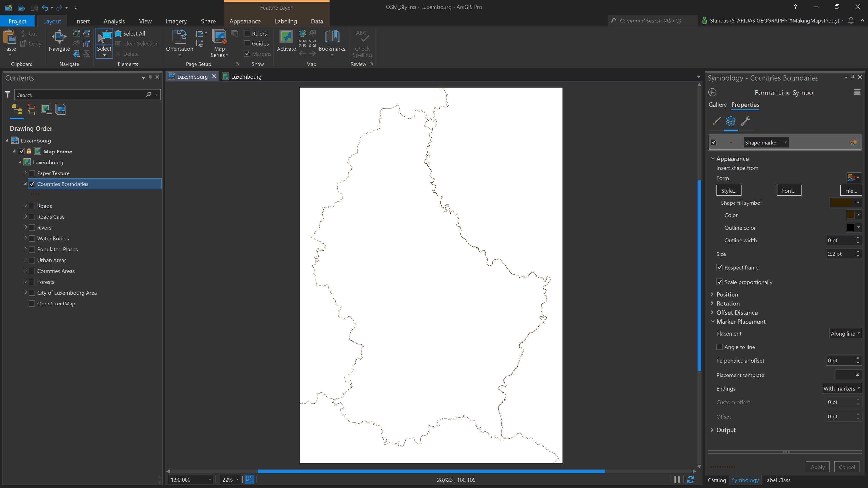Image resolution: width=868 pixels, height=488 pixels.
Task: Activate the map frame
Action: [286, 41]
